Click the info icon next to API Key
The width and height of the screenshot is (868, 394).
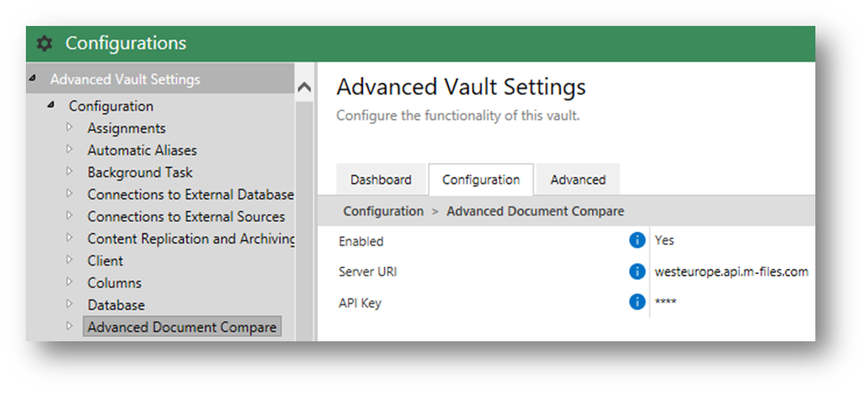tap(637, 302)
